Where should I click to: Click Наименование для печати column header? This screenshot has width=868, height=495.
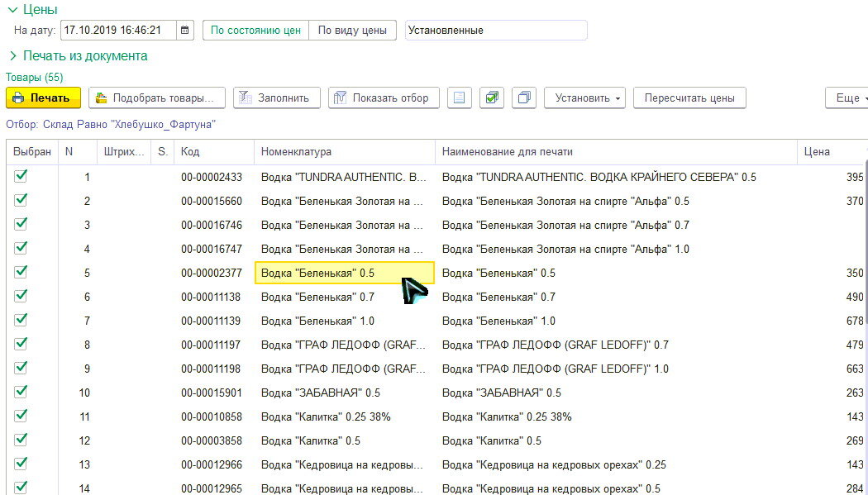[616, 151]
